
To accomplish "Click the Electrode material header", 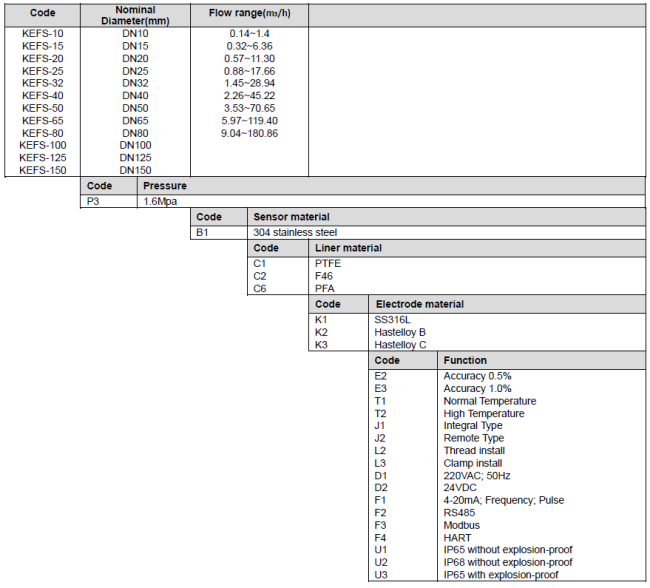I will (x=419, y=304).
